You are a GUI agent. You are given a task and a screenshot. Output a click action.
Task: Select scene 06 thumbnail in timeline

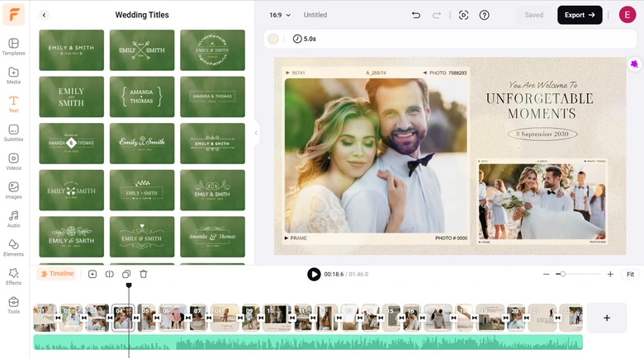173,318
